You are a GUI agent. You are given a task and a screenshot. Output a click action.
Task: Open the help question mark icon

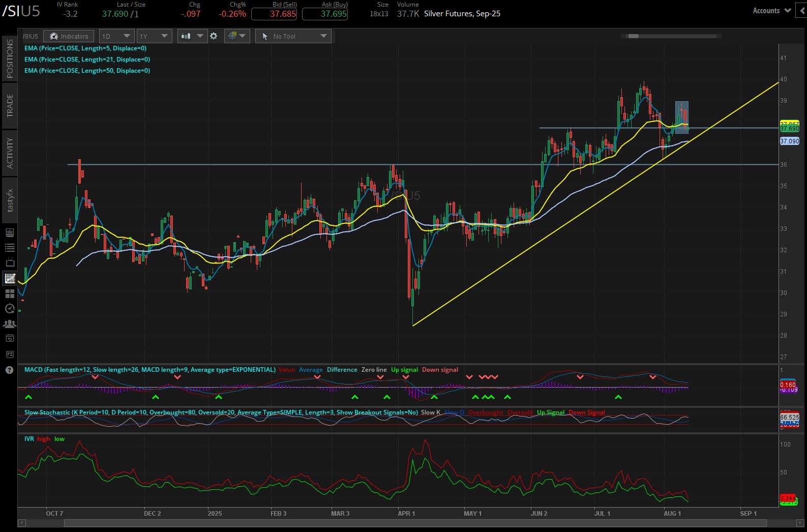[10, 370]
